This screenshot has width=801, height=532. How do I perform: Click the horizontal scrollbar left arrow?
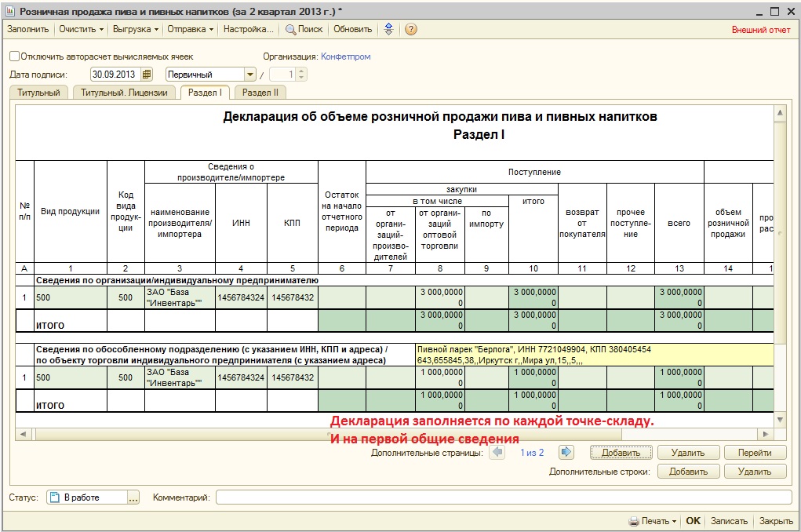click(x=23, y=435)
